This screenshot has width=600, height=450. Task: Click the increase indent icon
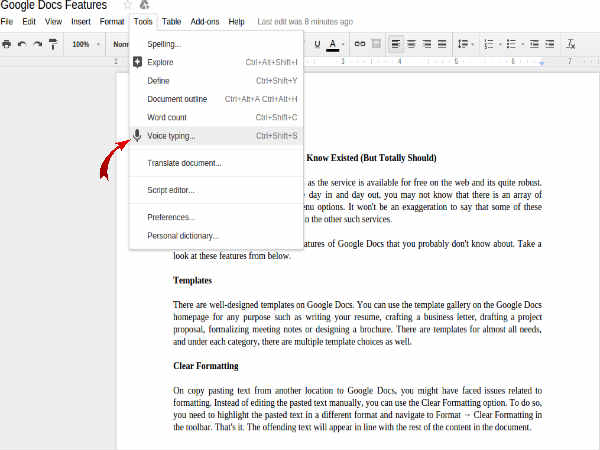(548, 44)
